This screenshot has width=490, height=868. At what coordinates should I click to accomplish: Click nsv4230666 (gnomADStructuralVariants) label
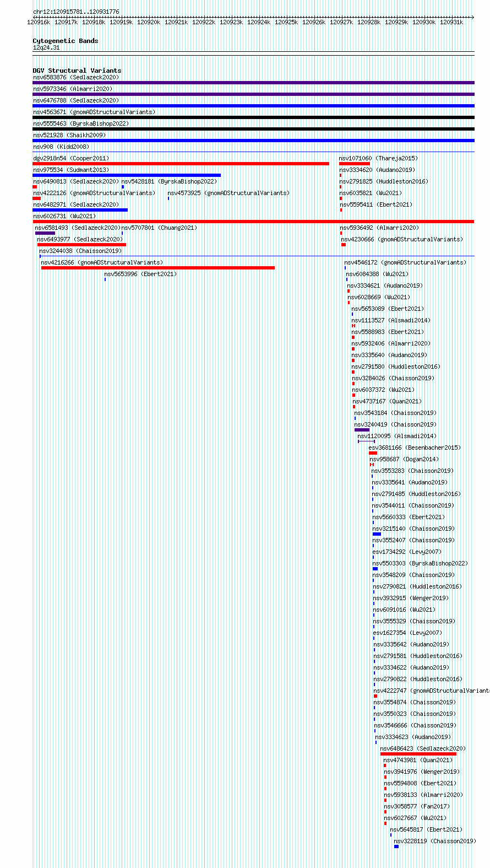pos(402,240)
